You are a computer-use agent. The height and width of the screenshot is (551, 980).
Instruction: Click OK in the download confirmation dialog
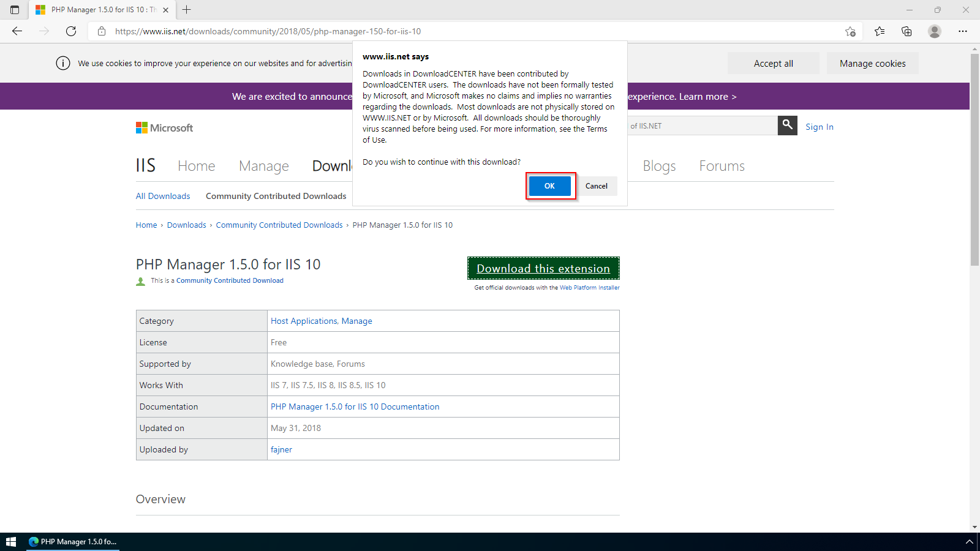(x=549, y=186)
